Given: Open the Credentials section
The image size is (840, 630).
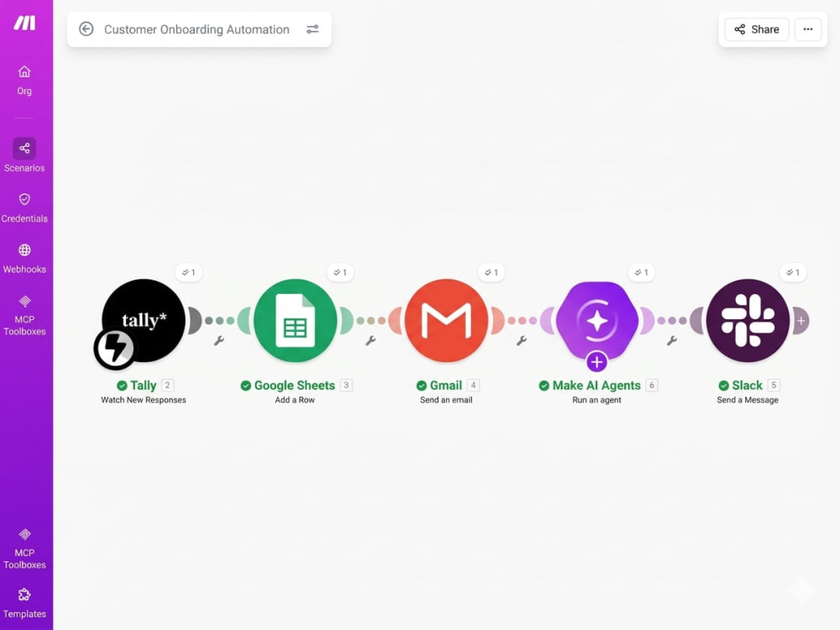Looking at the screenshot, I should (x=24, y=208).
